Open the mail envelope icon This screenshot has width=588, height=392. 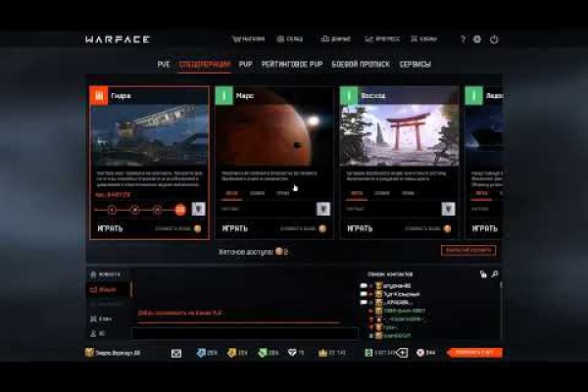pyautogui.click(x=176, y=352)
